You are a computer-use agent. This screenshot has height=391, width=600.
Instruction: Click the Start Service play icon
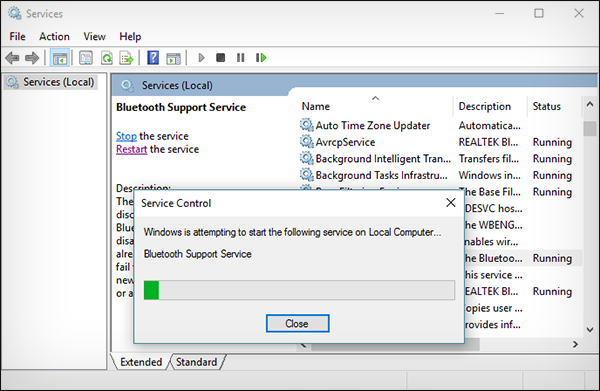(201, 58)
